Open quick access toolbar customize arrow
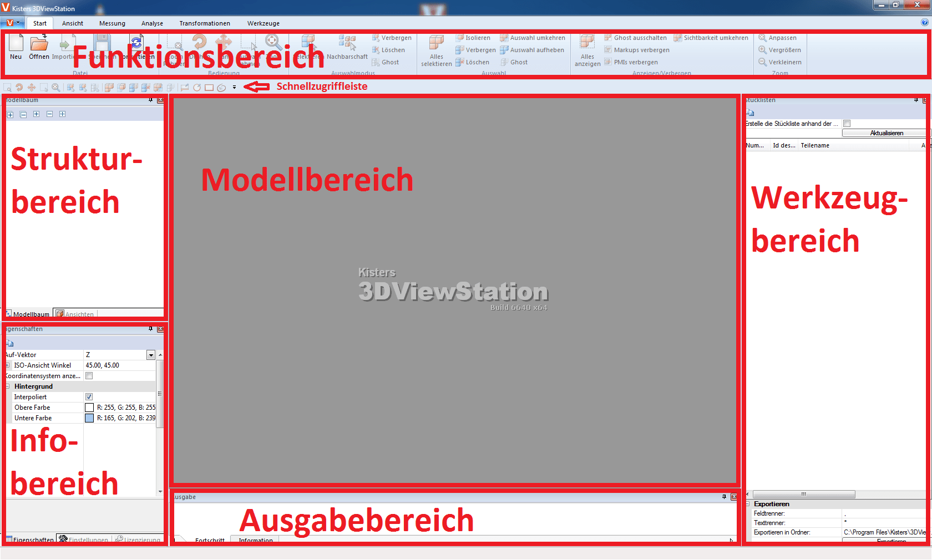The image size is (932, 560). click(x=234, y=88)
